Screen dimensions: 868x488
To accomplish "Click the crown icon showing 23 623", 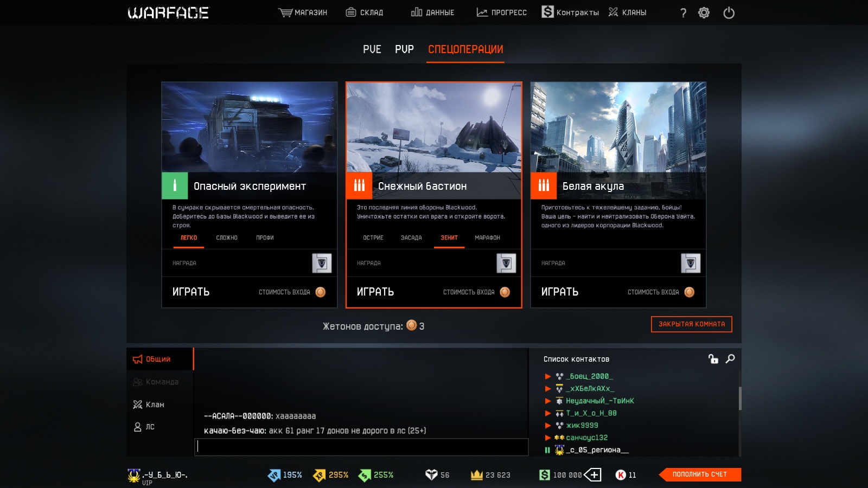I will pos(477,475).
